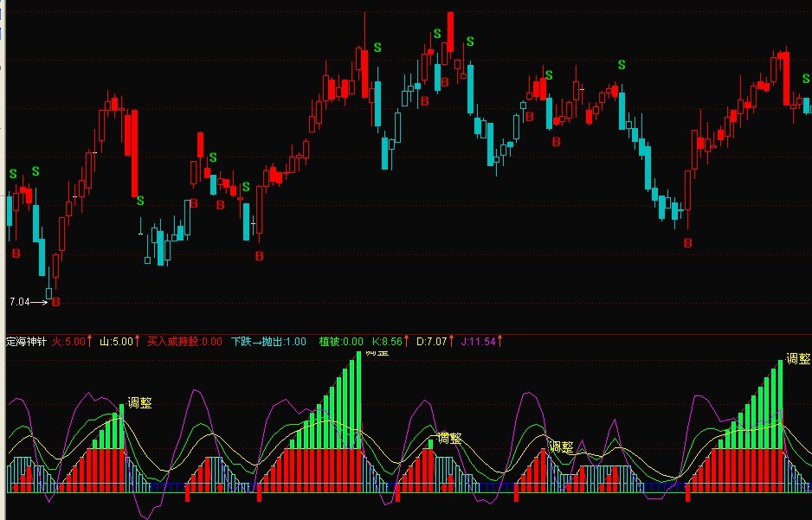This screenshot has height=520, width=812.
Task: Select the 山:5.00 indicator value
Action: pyautogui.click(x=117, y=342)
